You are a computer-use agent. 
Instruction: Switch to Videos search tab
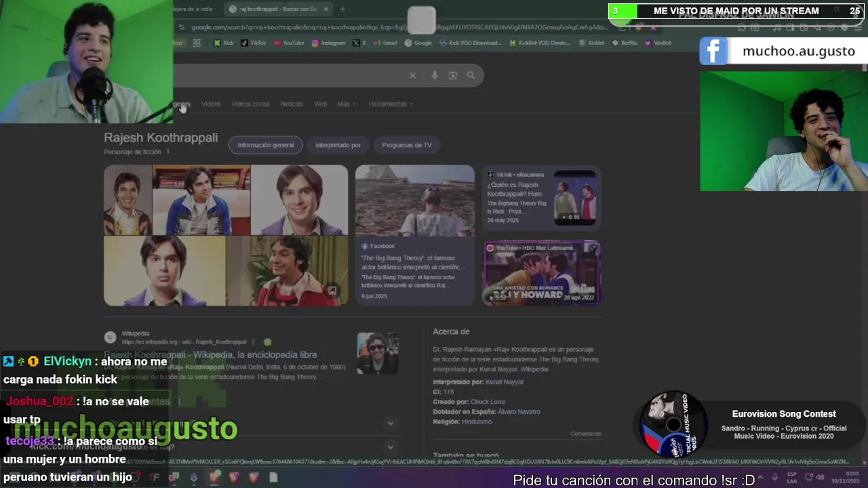click(211, 104)
